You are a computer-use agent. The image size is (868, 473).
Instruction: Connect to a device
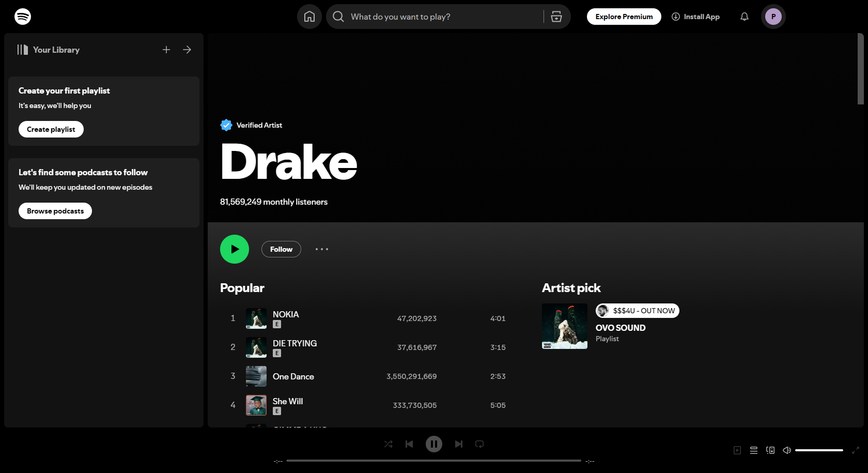(770, 450)
